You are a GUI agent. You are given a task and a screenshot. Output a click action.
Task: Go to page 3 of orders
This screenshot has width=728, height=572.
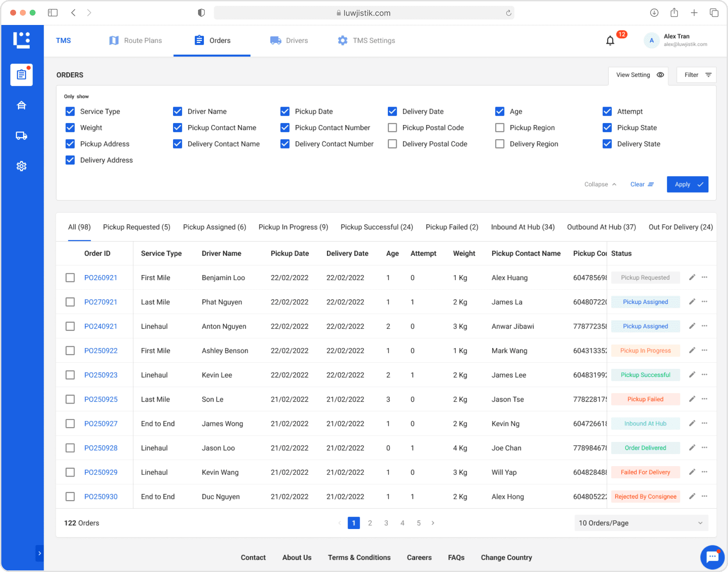(x=386, y=523)
